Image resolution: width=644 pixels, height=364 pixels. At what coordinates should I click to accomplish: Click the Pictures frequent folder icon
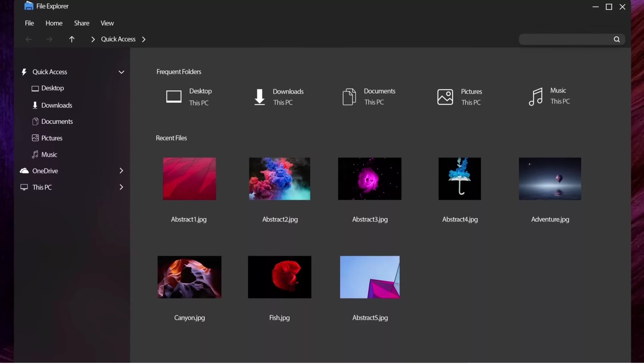[445, 96]
